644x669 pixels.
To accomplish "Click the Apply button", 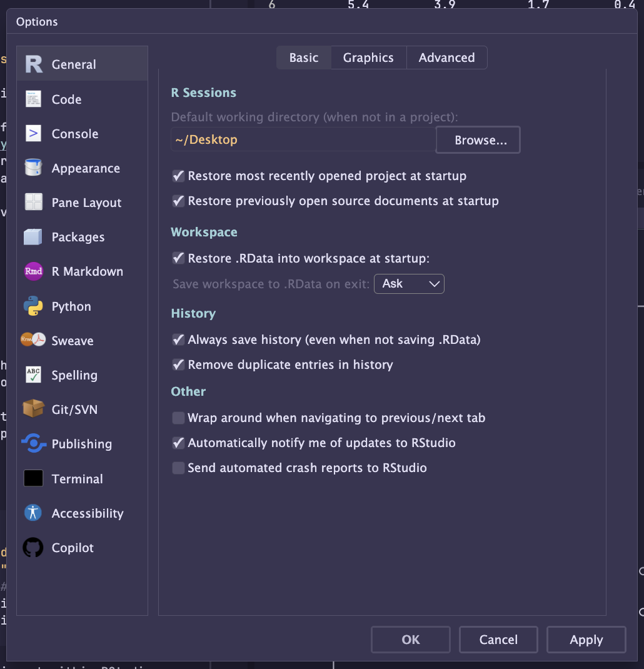I will tap(586, 640).
